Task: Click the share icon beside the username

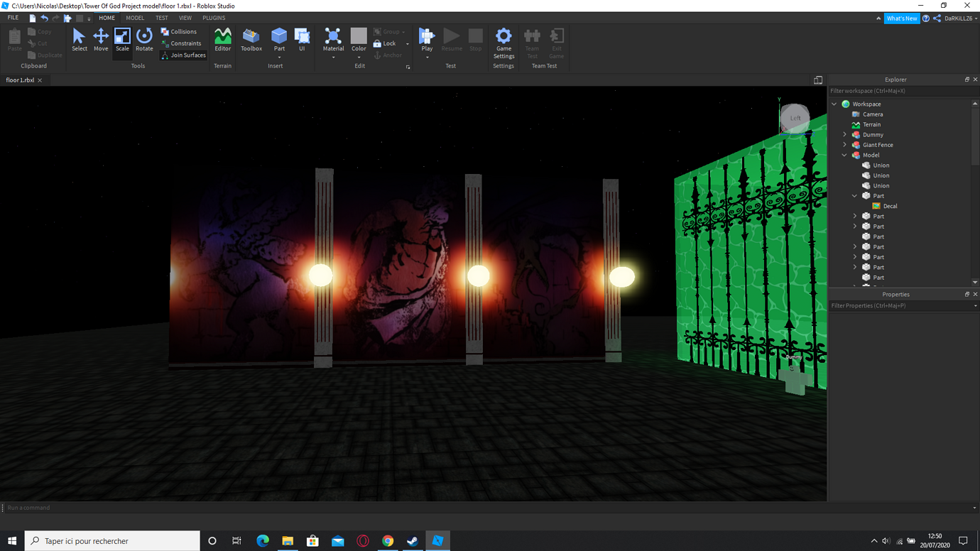Action: (937, 18)
